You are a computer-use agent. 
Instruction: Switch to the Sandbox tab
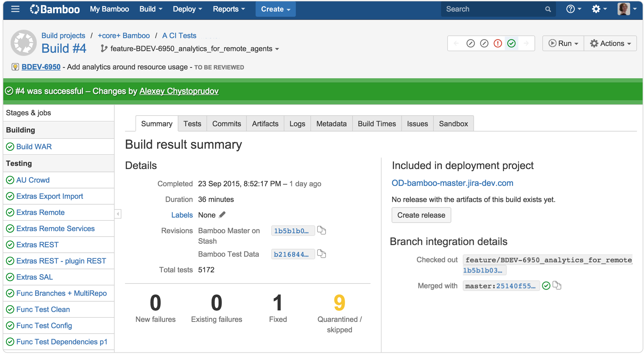pyautogui.click(x=453, y=124)
